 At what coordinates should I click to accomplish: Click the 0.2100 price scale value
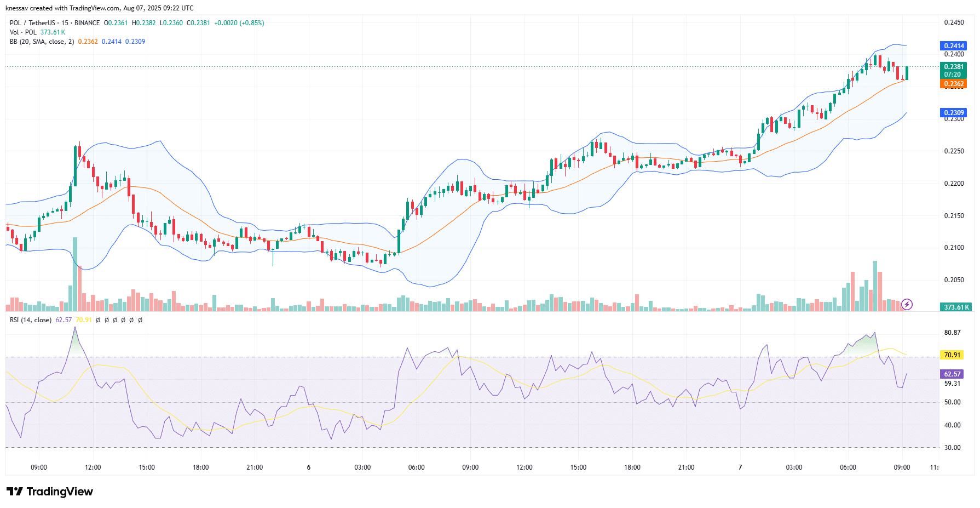click(954, 248)
